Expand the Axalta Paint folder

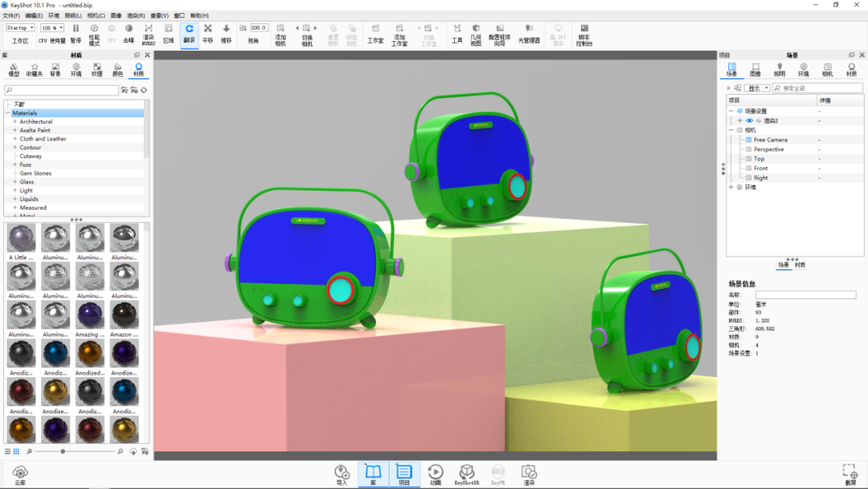pos(15,130)
